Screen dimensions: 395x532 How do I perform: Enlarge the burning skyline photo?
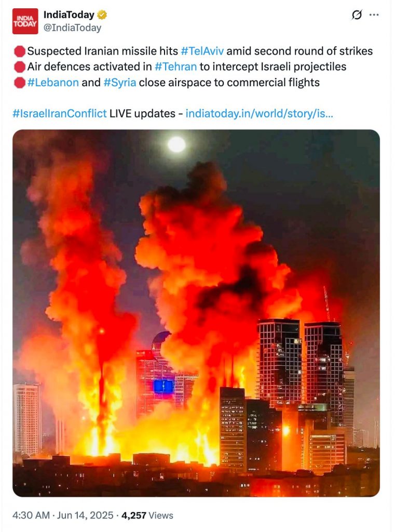click(x=196, y=313)
